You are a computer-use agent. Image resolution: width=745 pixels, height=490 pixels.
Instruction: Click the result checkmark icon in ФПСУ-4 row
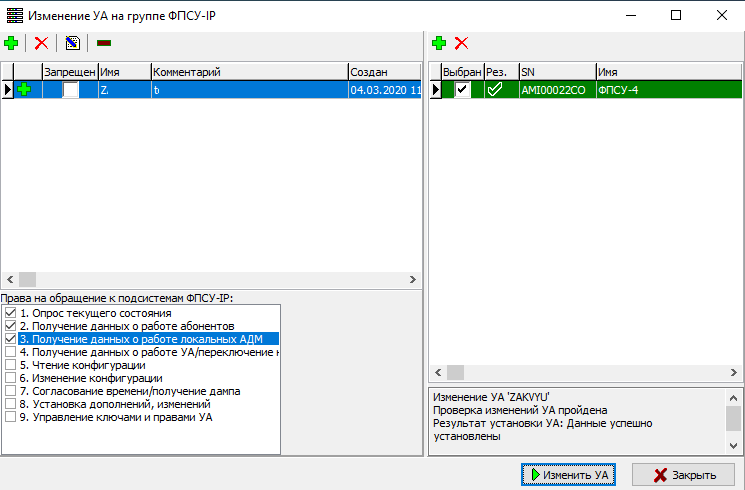(494, 90)
